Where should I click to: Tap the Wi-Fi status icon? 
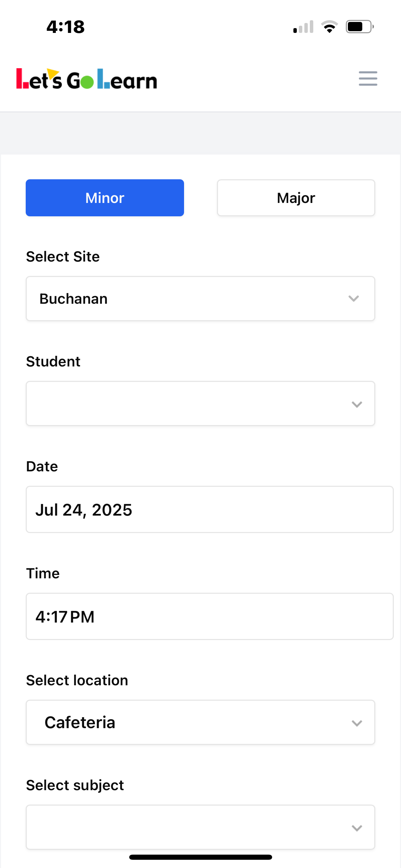329,27
